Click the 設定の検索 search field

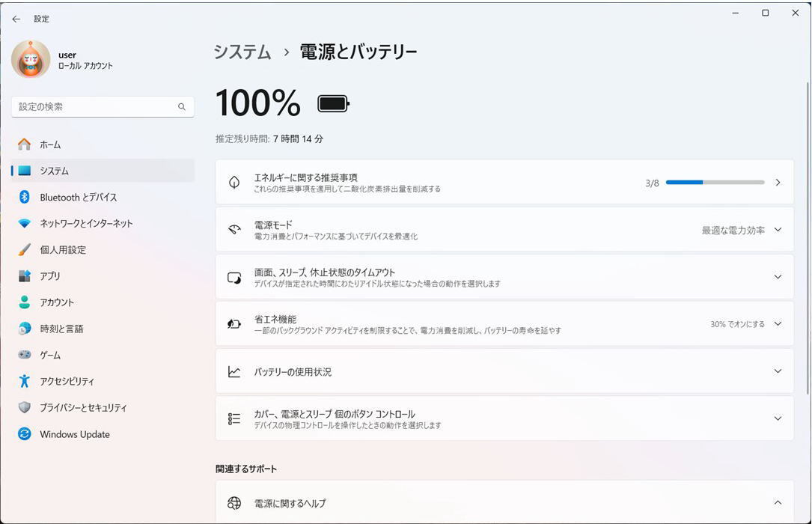pyautogui.click(x=94, y=107)
